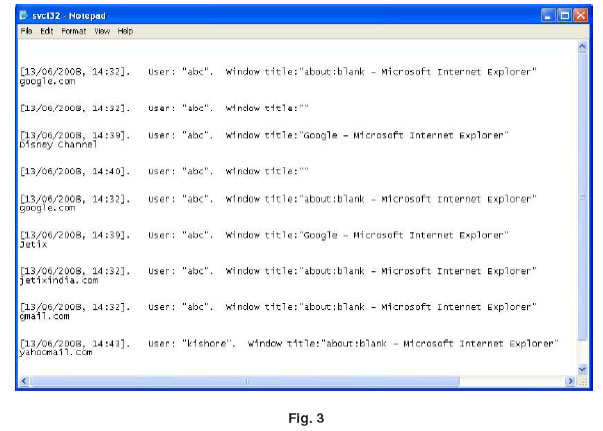Click the "svcl32 - Notepad" title bar text
The width and height of the screenshot is (603, 431).
tap(69, 16)
